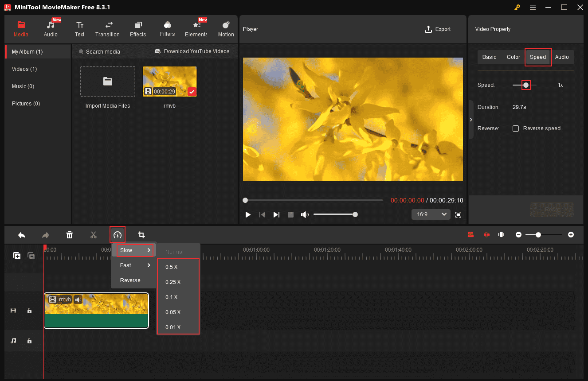
Task: Click the Undo icon above the timeline
Action: coord(22,234)
